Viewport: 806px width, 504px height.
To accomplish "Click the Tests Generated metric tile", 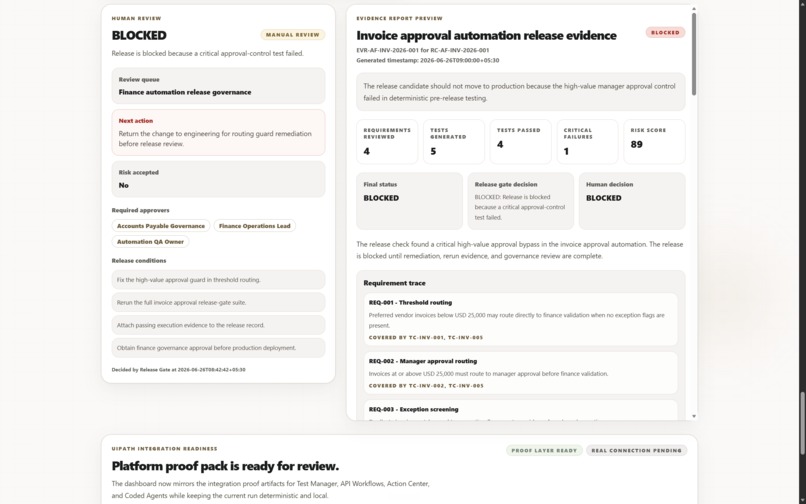I will 454,142.
